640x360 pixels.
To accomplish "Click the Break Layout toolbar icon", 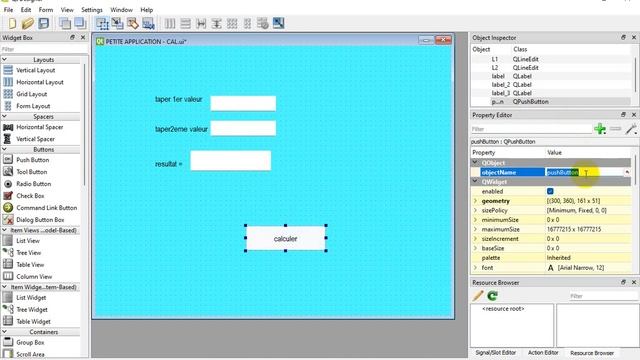I will click(x=263, y=23).
